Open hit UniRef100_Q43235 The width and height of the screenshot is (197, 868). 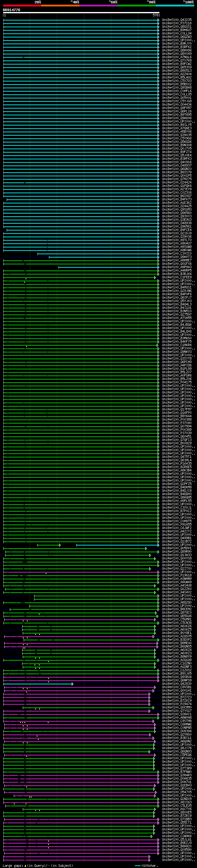[x=177, y=20]
